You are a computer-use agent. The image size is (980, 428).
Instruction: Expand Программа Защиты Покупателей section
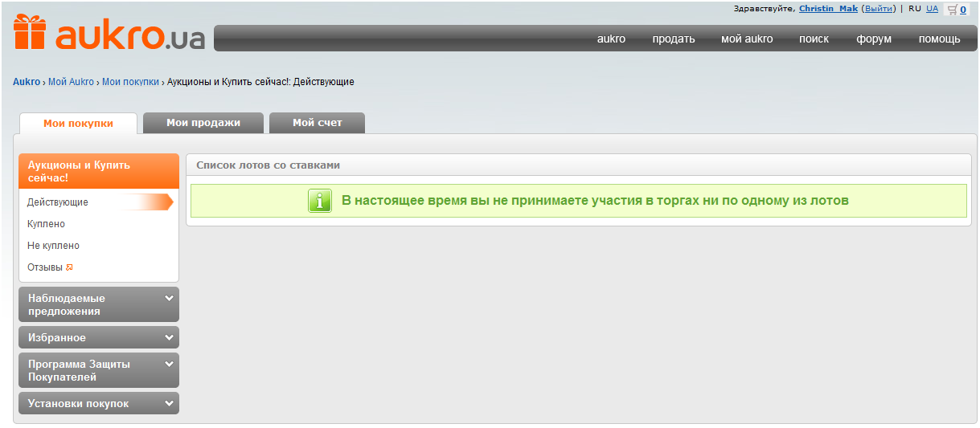coord(99,370)
